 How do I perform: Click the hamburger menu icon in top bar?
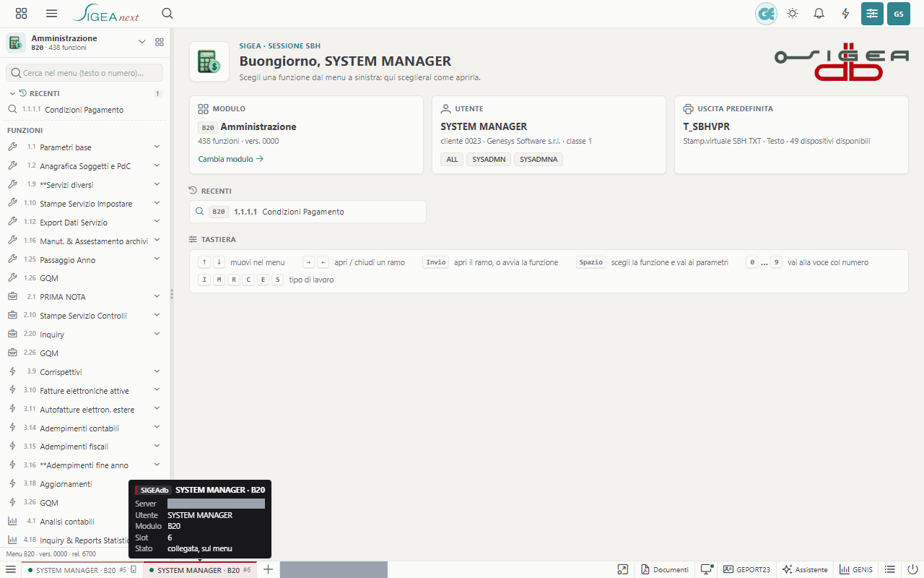pyautogui.click(x=51, y=14)
